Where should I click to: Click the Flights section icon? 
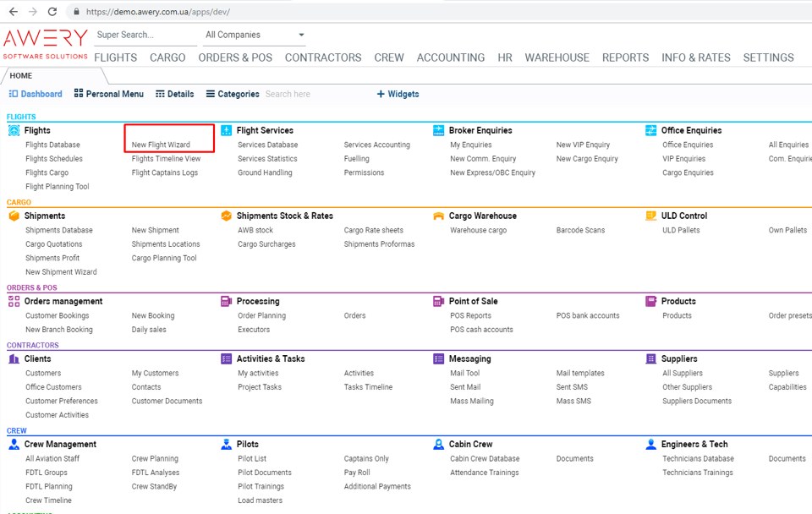click(14, 130)
